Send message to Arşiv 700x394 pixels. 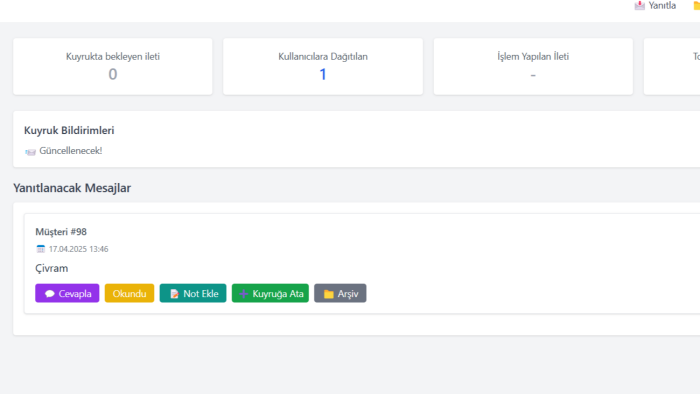(x=340, y=293)
